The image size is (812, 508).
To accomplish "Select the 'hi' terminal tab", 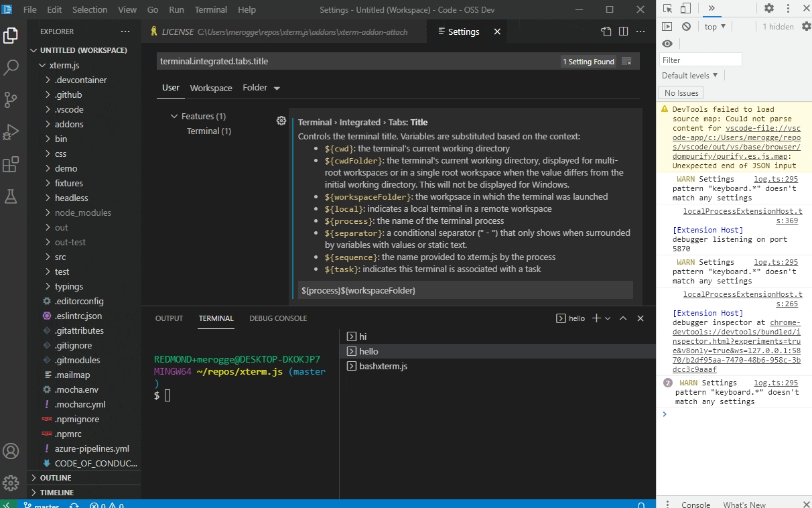I will click(x=498, y=336).
